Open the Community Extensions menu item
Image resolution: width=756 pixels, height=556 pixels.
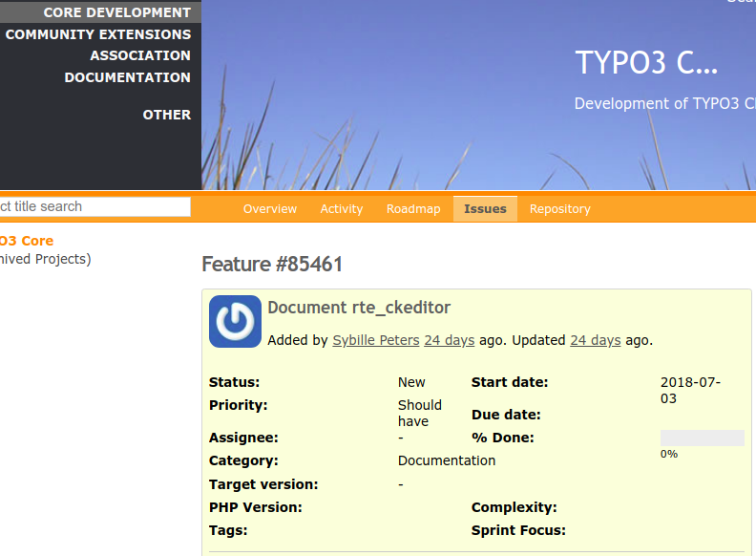(x=98, y=34)
